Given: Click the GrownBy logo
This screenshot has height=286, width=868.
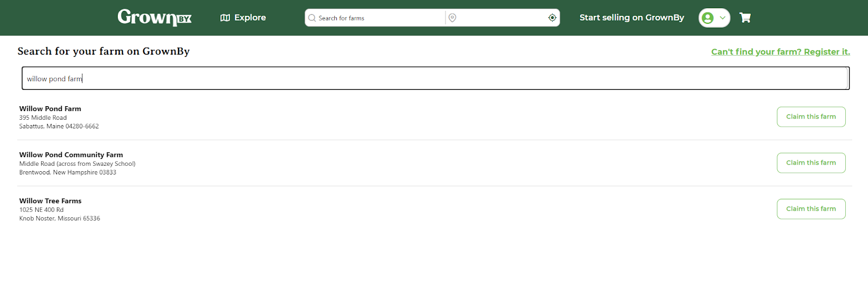Looking at the screenshot, I should point(155,17).
